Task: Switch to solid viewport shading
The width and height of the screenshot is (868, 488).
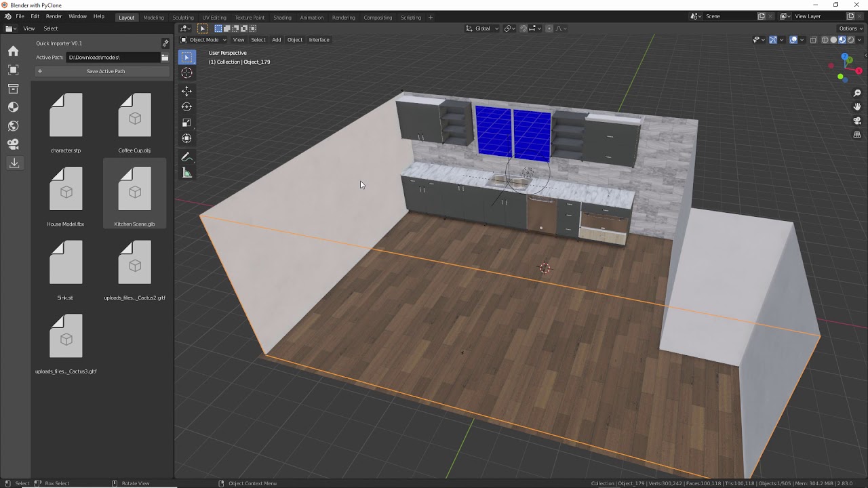Action: tap(833, 40)
